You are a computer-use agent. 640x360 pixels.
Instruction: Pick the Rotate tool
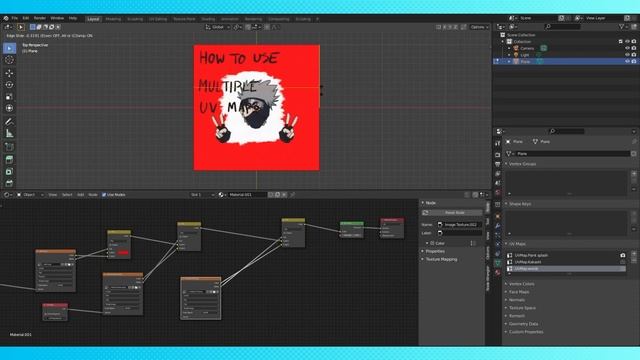coord(9,85)
